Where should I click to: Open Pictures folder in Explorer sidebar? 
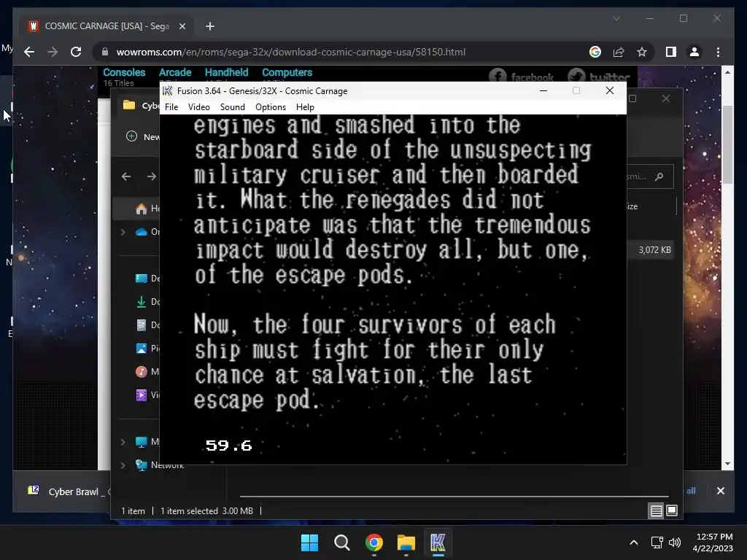(147, 349)
